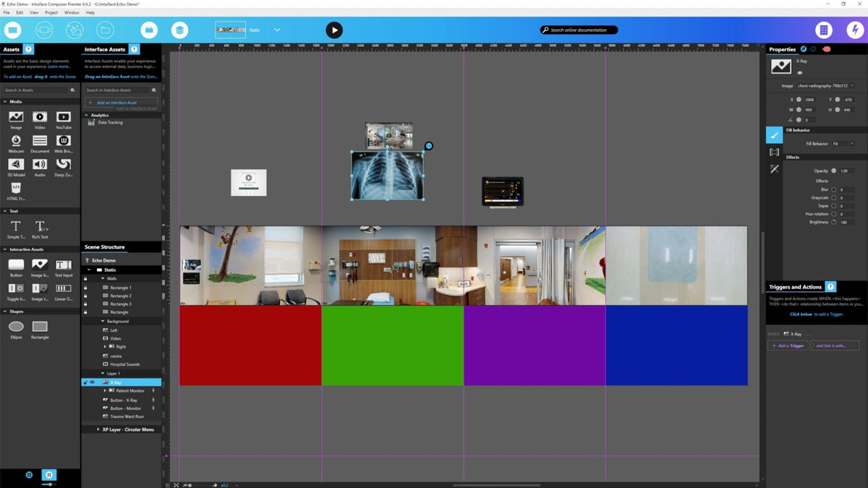Screen dimensions: 868x488
Task: Expand the XP Layer - Circular Menu
Action: 98,429
